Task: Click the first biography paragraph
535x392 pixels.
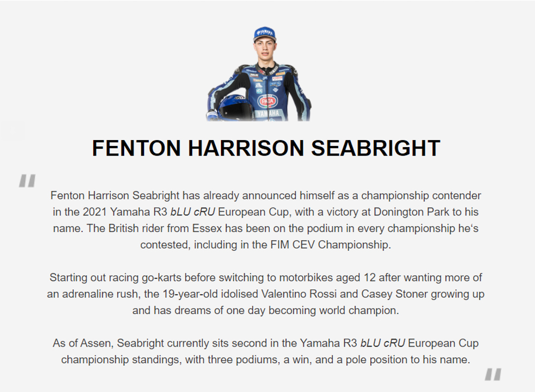Action: coord(266,220)
